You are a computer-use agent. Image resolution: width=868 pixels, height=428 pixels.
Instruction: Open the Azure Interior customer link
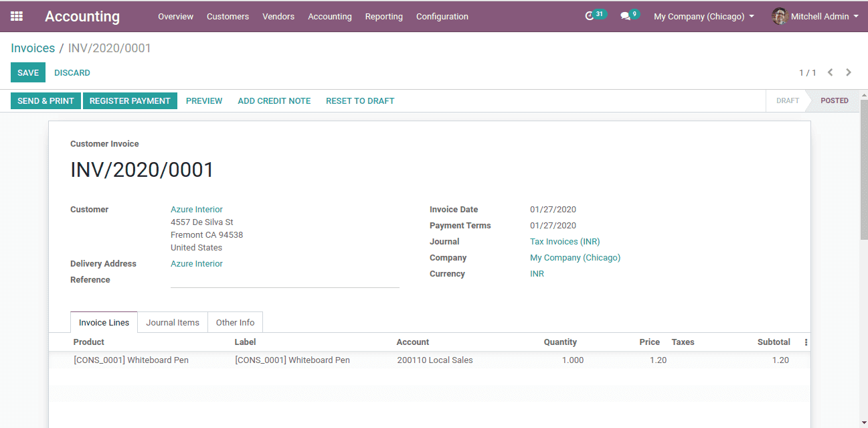[x=197, y=210]
